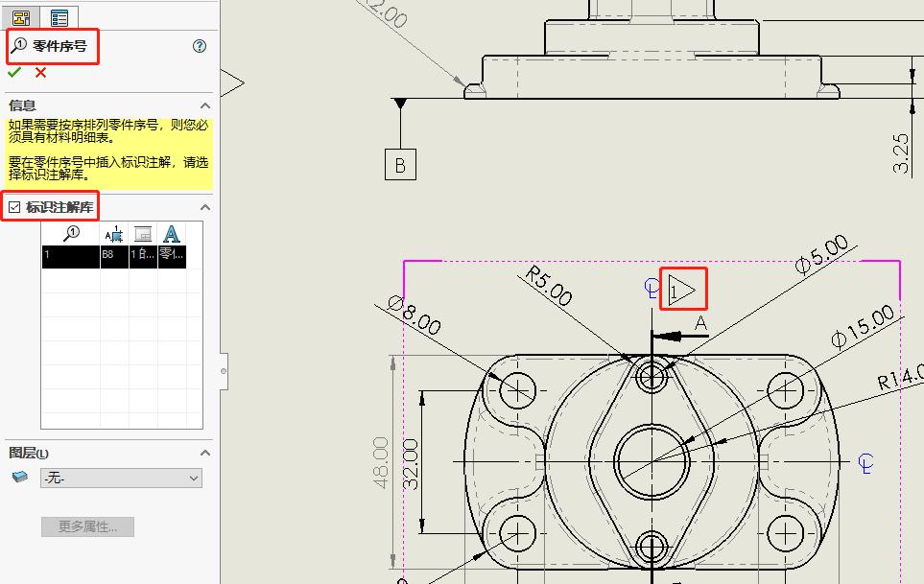Select right centerline symbol on drawing

point(865,463)
